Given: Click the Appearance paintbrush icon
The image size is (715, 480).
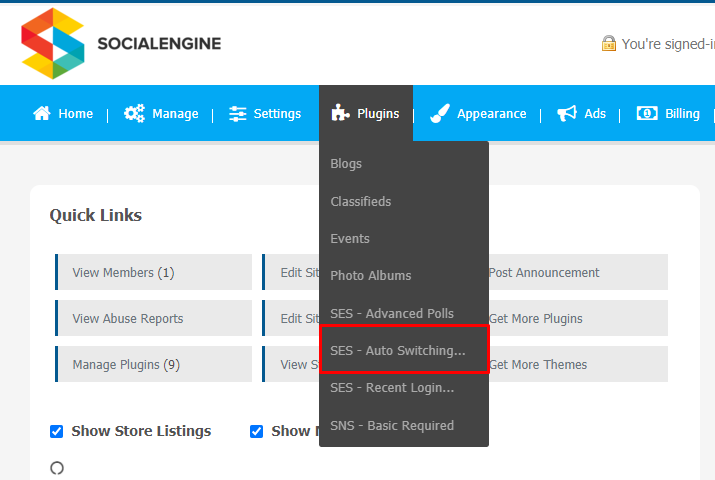Looking at the screenshot, I should [x=440, y=113].
